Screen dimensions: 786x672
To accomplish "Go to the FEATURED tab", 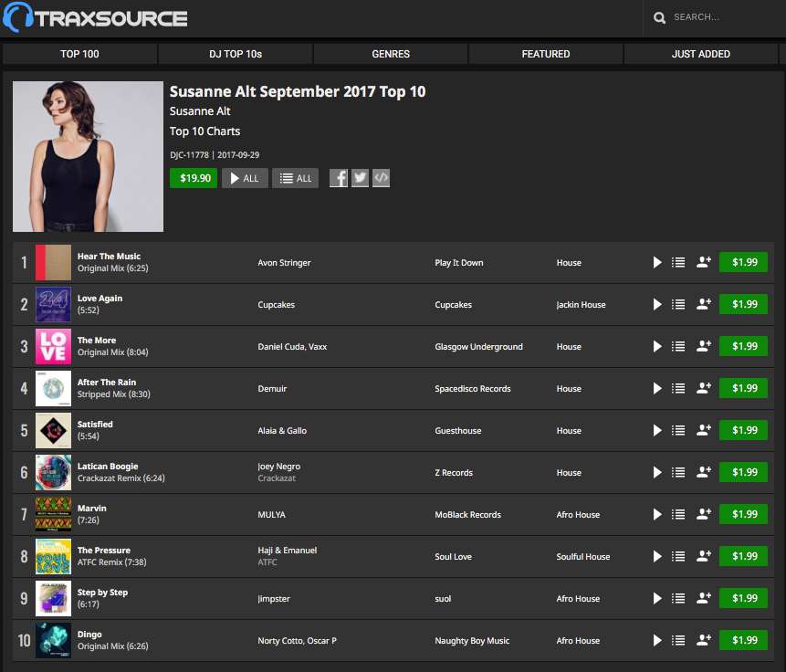I will click(x=546, y=54).
